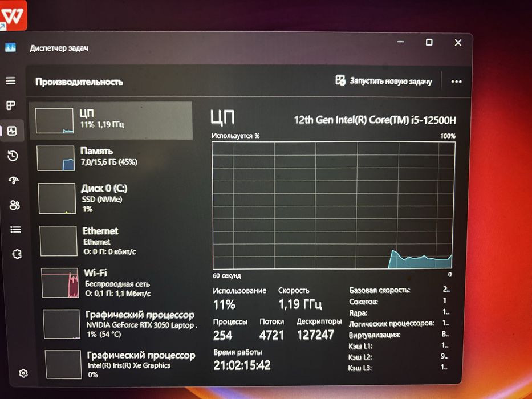Click the uptime value 21:02:15:42

[242, 365]
